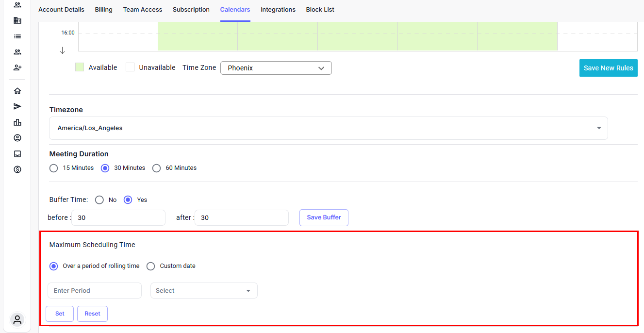Click the building company icon in sidebar

[17, 20]
